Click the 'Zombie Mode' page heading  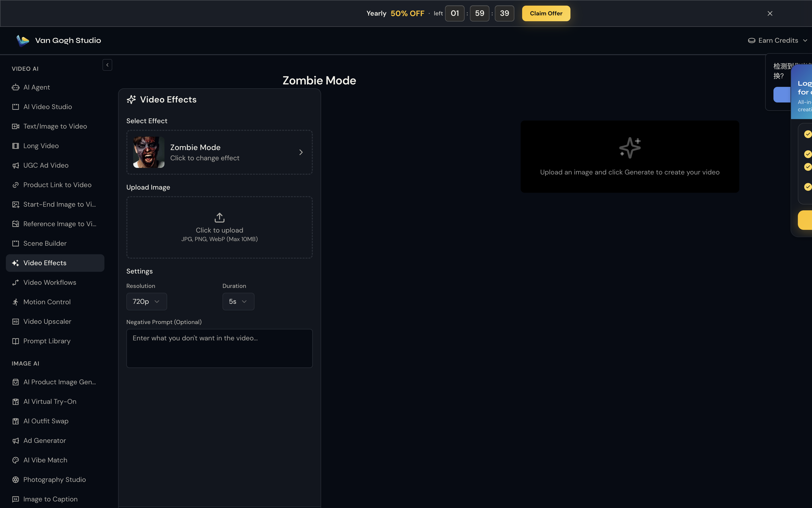click(319, 81)
